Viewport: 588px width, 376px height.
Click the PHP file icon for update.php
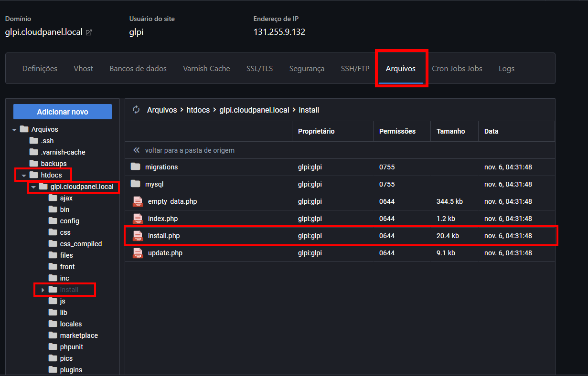[138, 253]
